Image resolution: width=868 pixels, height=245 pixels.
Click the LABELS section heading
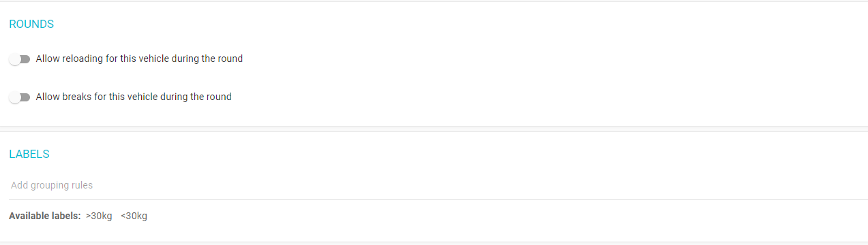click(29, 154)
